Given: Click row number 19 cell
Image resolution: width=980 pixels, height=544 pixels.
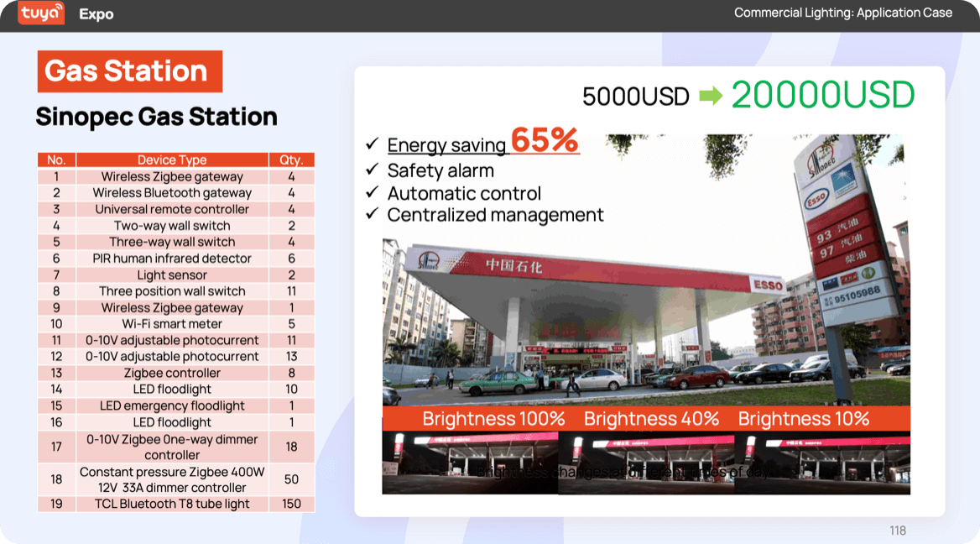Looking at the screenshot, I should click(x=56, y=504).
